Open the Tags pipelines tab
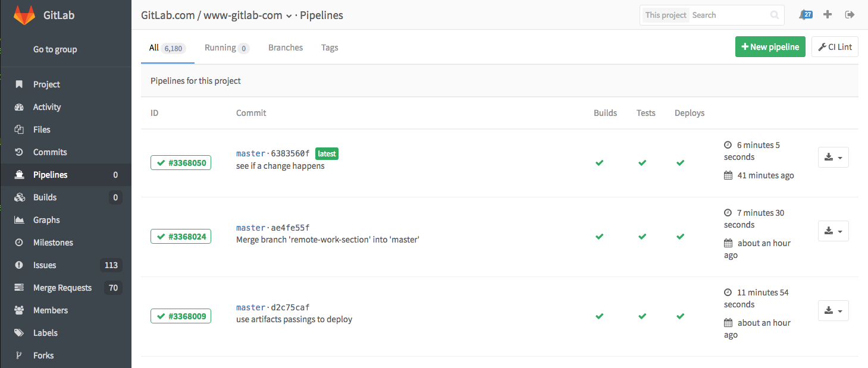The image size is (868, 368). (x=330, y=47)
